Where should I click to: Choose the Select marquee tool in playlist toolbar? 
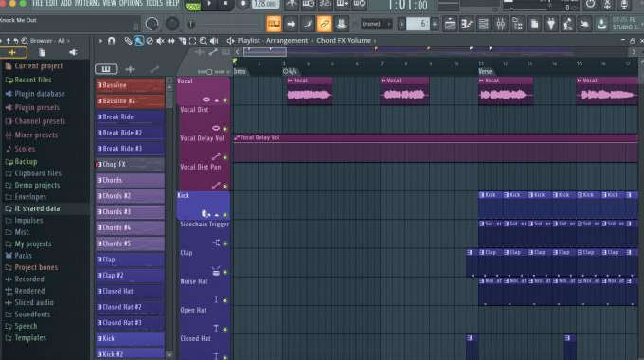click(x=192, y=41)
